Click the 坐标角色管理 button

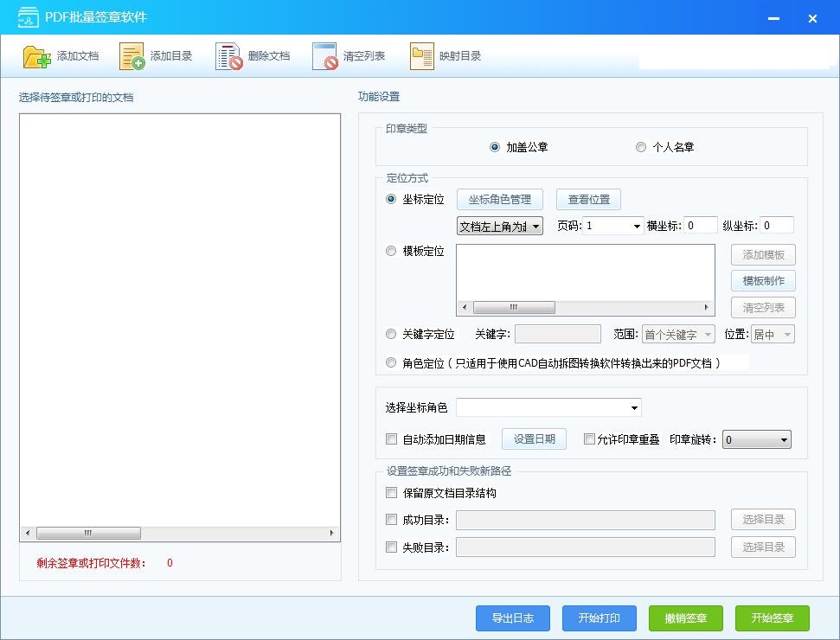(x=500, y=199)
